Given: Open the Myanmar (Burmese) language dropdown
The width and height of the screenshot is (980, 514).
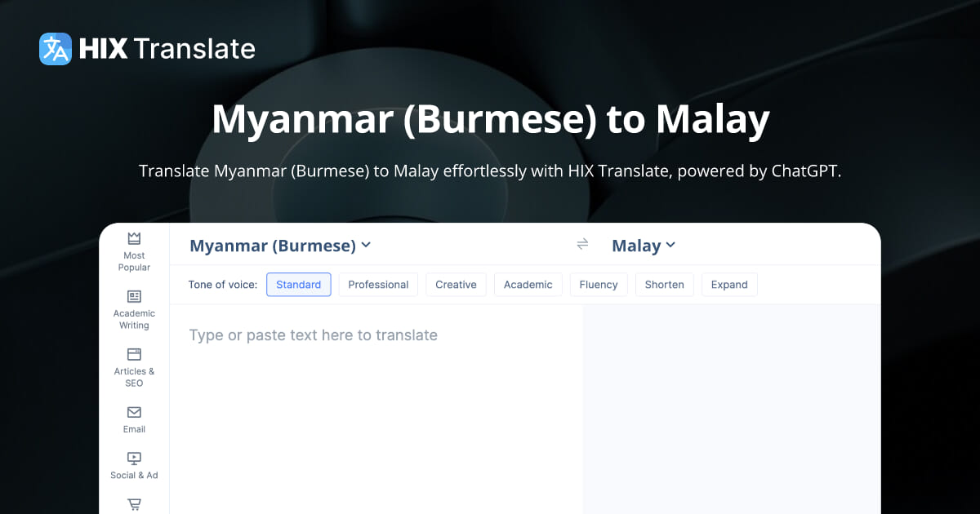Looking at the screenshot, I should coord(279,245).
